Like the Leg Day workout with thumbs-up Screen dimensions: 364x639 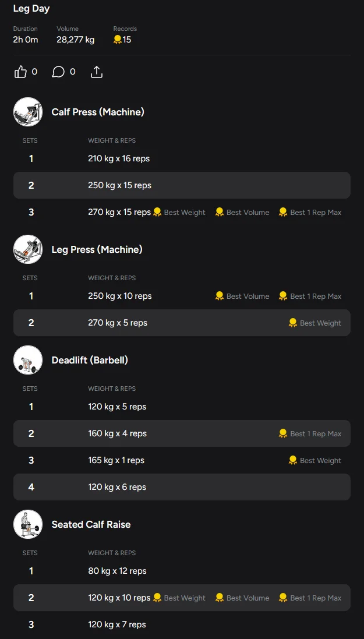tap(20, 72)
